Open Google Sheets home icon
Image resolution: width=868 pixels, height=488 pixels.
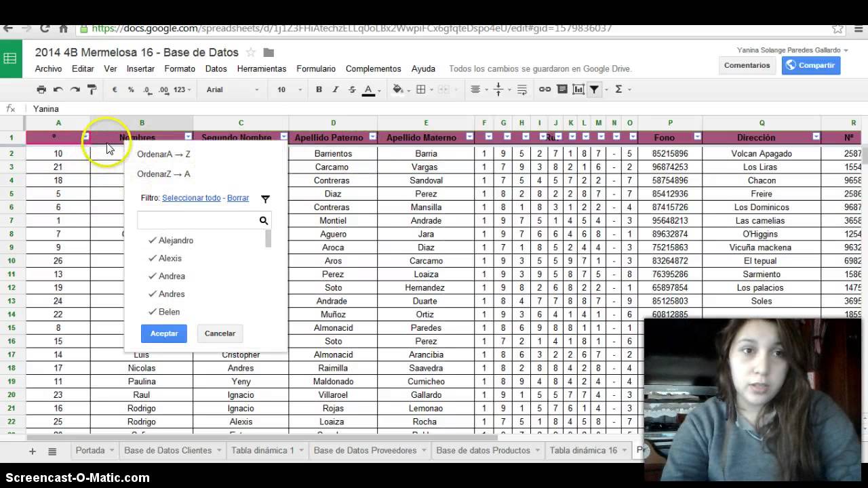click(10, 59)
